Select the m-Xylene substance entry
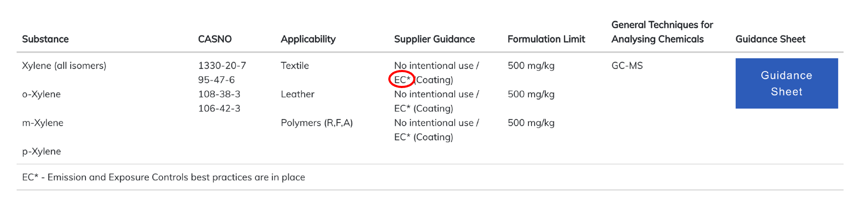This screenshot has width=868, height=202. (x=43, y=123)
